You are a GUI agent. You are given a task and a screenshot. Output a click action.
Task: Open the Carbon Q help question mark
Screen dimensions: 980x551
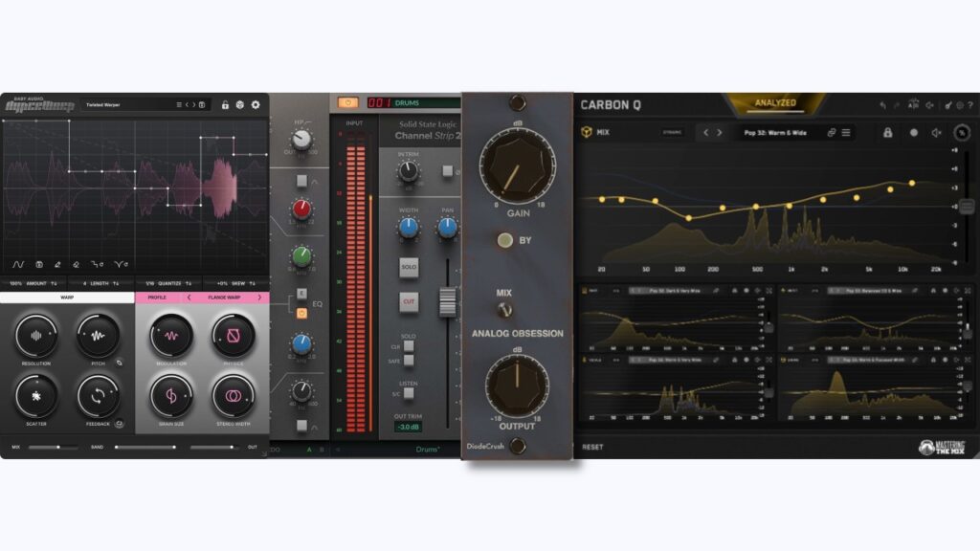(970, 105)
